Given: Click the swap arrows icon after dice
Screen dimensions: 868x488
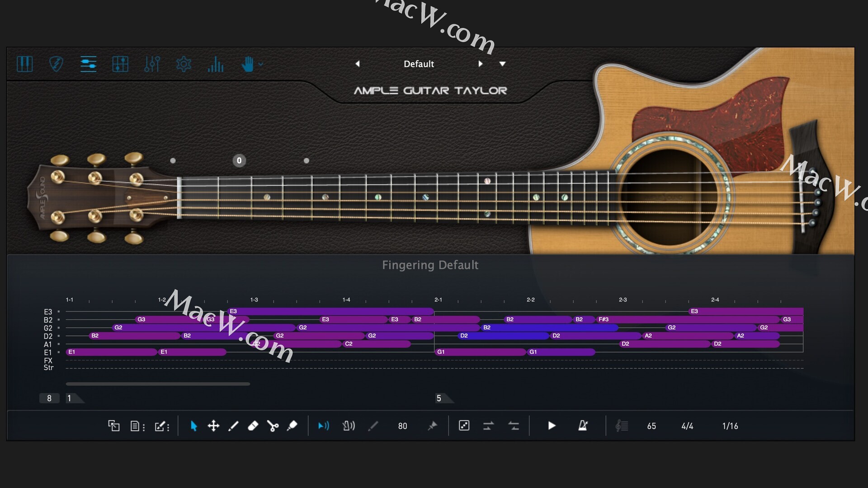Looking at the screenshot, I should 488,426.
